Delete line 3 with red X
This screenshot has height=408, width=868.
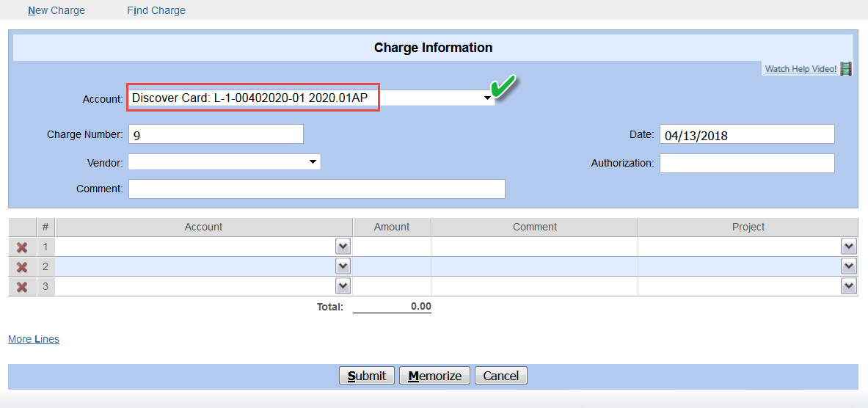point(22,287)
